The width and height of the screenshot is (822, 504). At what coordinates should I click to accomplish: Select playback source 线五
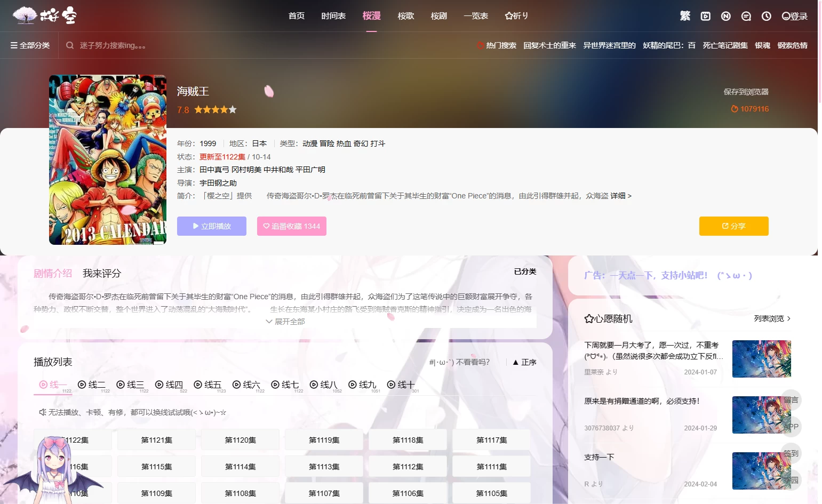pos(208,385)
